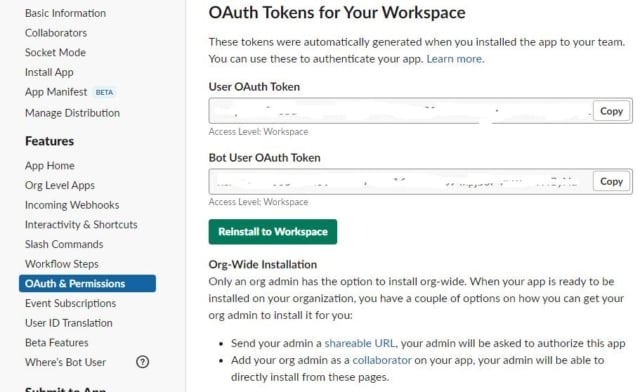
Task: Open Org Level Apps
Action: 60,185
